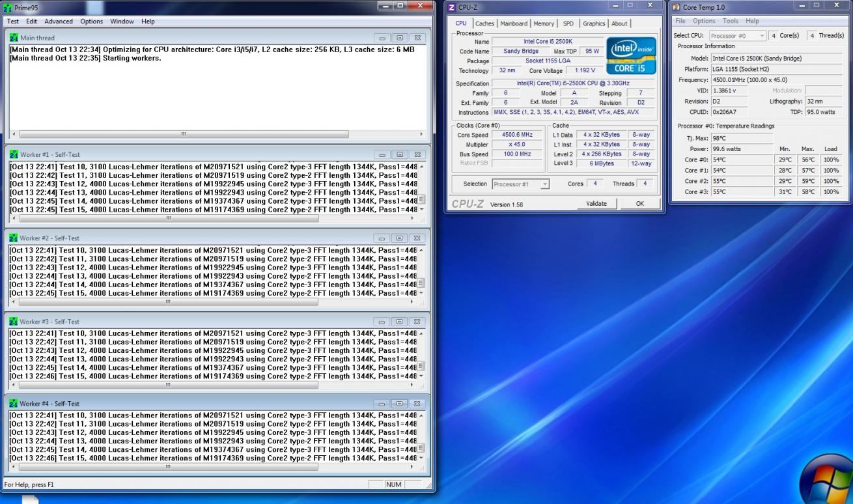This screenshot has height=504, width=853.
Task: Open the Window menu in Prime95
Action: click(122, 21)
